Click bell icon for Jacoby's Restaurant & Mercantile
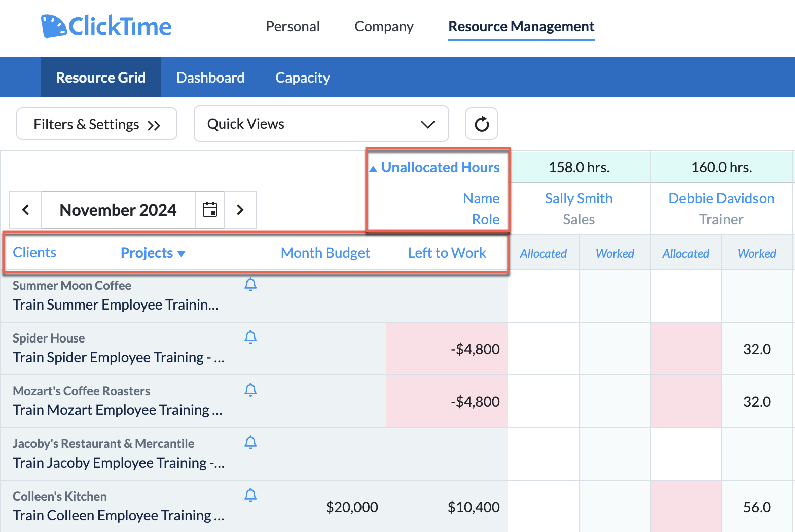Viewport: 795px width, 532px height. click(x=250, y=443)
